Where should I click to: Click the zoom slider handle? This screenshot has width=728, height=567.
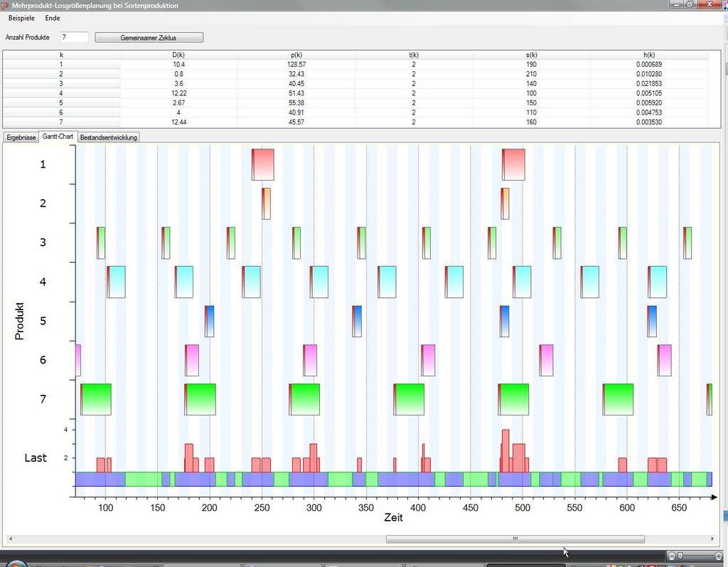(x=680, y=555)
